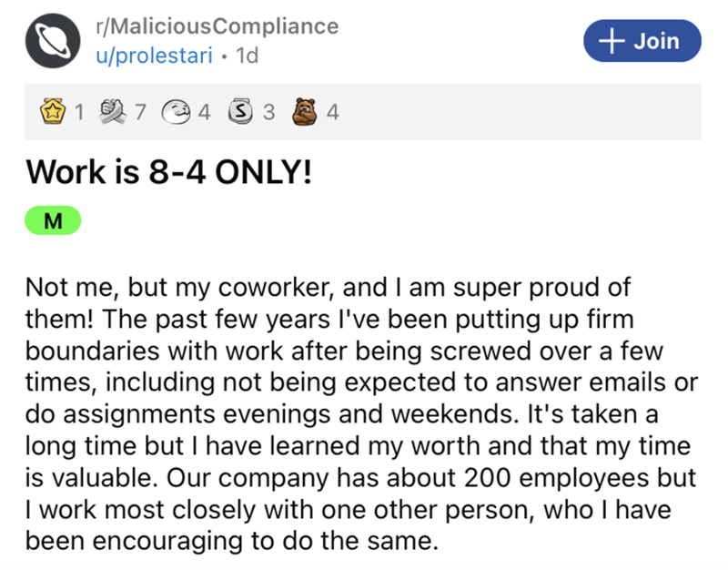Image resolution: width=728 pixels, height=570 pixels.
Task: Click the '1d' post timestamp
Action: pyautogui.click(x=247, y=55)
